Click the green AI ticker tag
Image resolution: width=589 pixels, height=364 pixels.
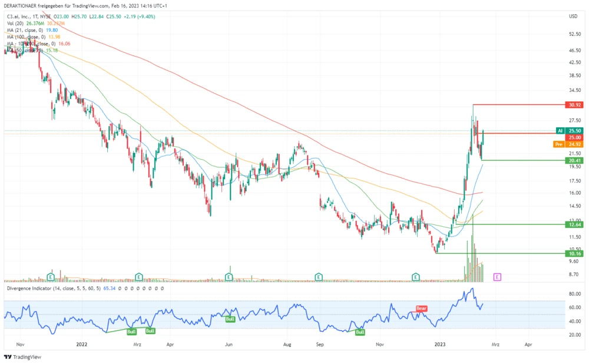tap(560, 131)
